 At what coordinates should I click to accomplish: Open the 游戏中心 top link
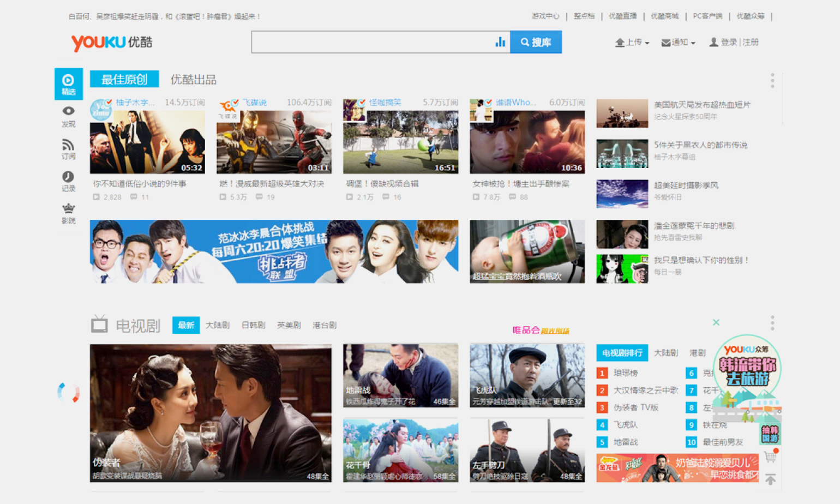point(545,16)
